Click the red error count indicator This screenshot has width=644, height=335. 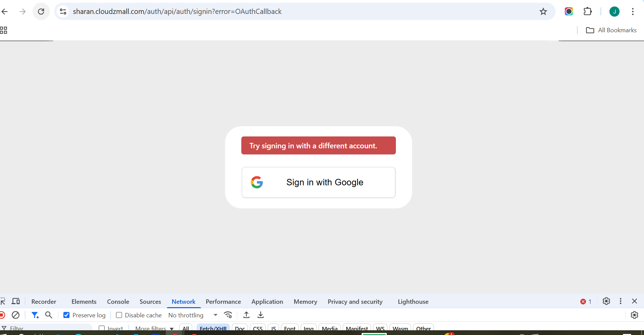[586, 301]
